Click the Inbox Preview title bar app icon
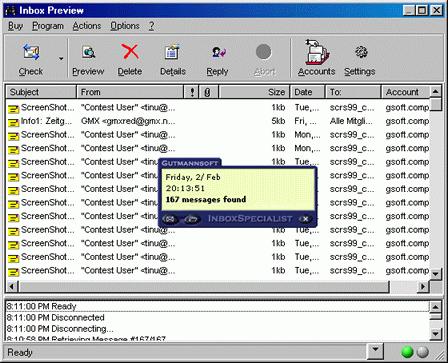 [x=11, y=10]
